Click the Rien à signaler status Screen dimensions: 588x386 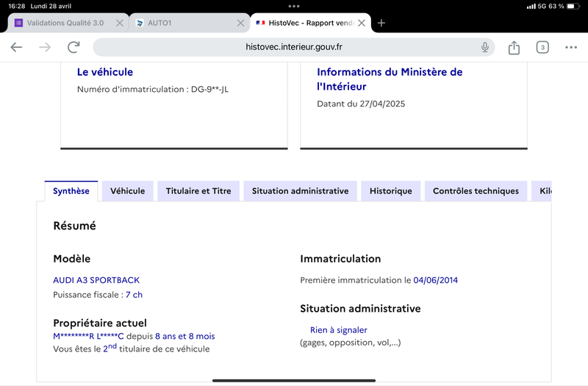click(339, 330)
